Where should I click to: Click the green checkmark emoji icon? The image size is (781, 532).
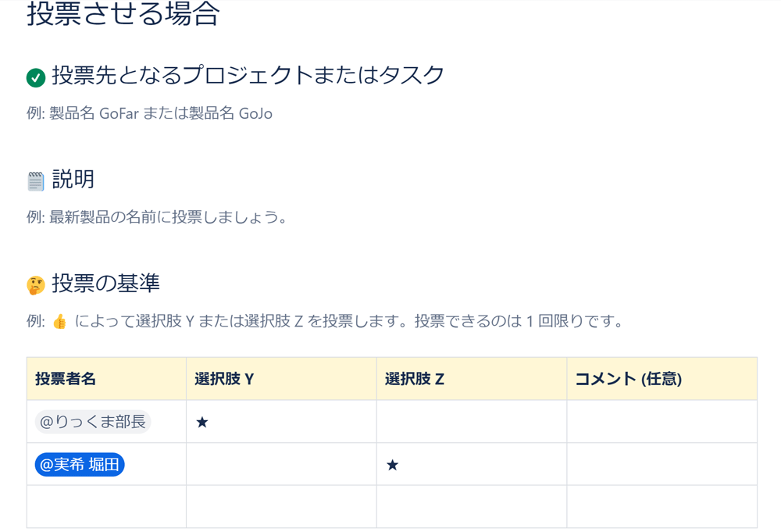(35, 77)
